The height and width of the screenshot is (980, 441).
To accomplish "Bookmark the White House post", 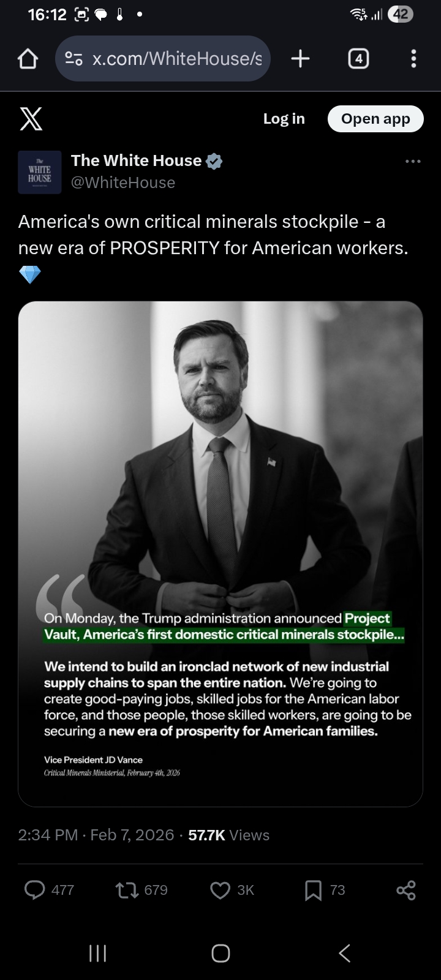I will [x=313, y=889].
